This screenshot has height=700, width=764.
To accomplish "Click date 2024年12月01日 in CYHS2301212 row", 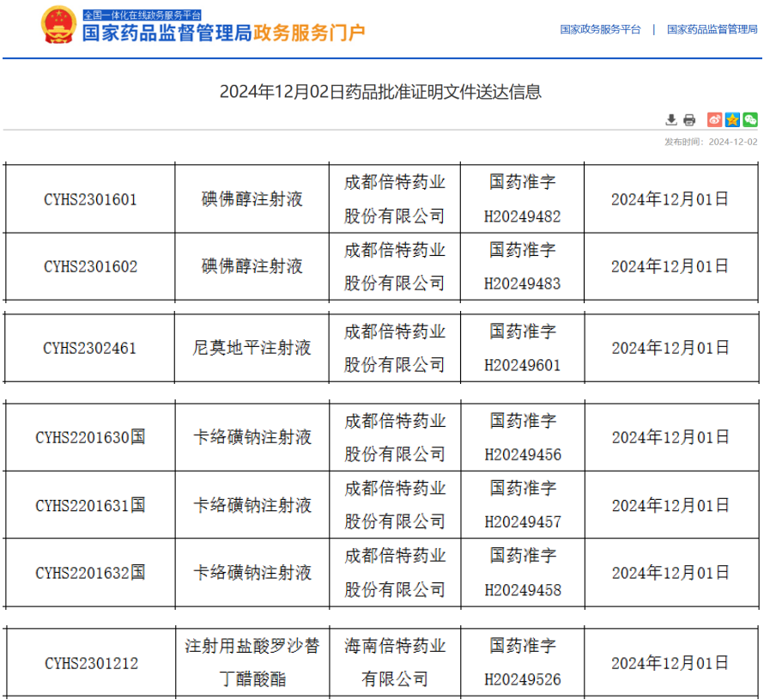I will [670, 663].
